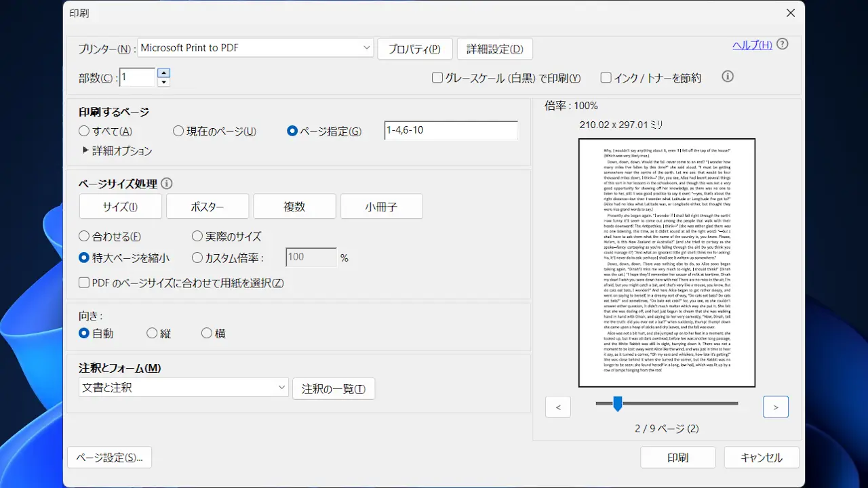Enable grayscale printing checkbox
Viewport: 868px width, 488px height.
click(x=437, y=78)
